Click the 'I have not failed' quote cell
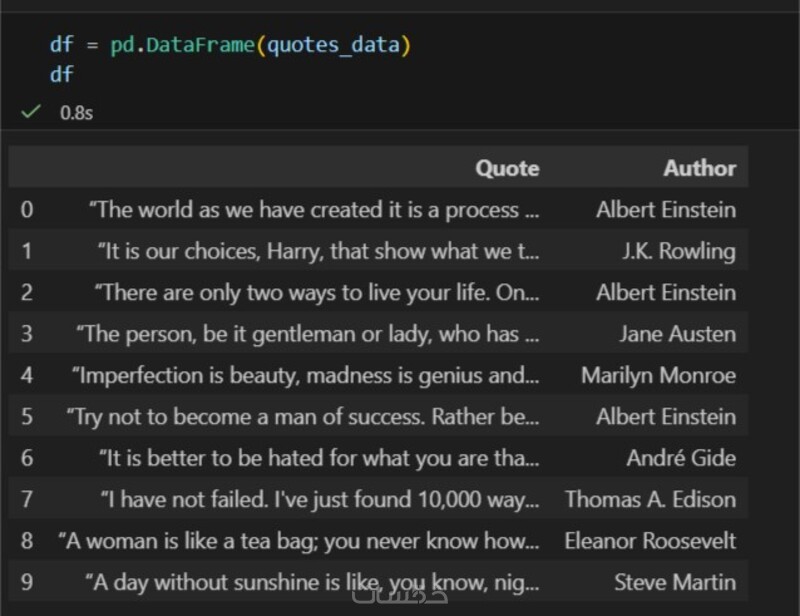800x616 pixels. coord(319,499)
